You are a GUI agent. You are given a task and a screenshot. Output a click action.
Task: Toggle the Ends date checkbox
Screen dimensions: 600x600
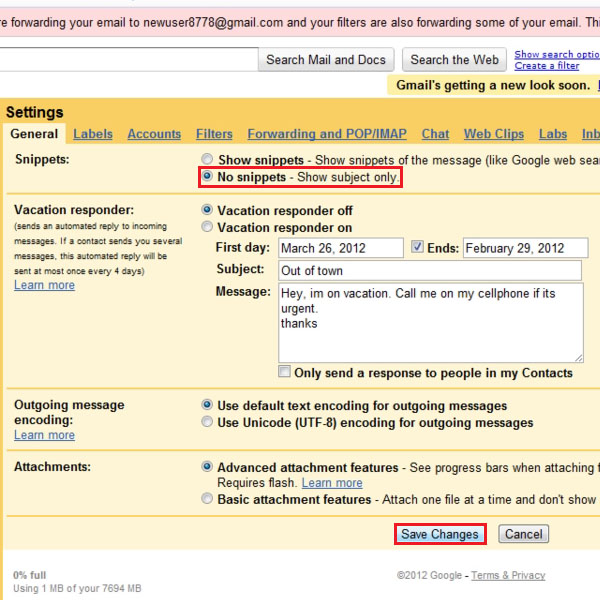click(x=417, y=247)
